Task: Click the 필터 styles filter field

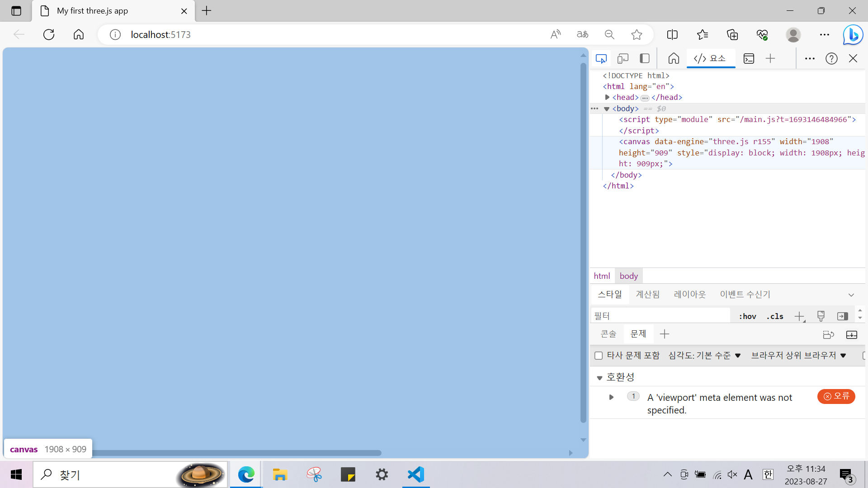Action: pyautogui.click(x=660, y=316)
